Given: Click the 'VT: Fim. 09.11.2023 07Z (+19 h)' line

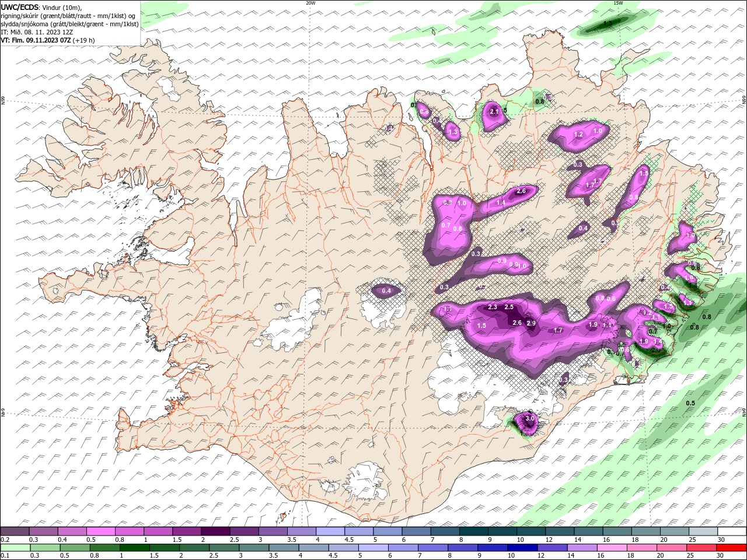Looking at the screenshot, I should click(48, 40).
